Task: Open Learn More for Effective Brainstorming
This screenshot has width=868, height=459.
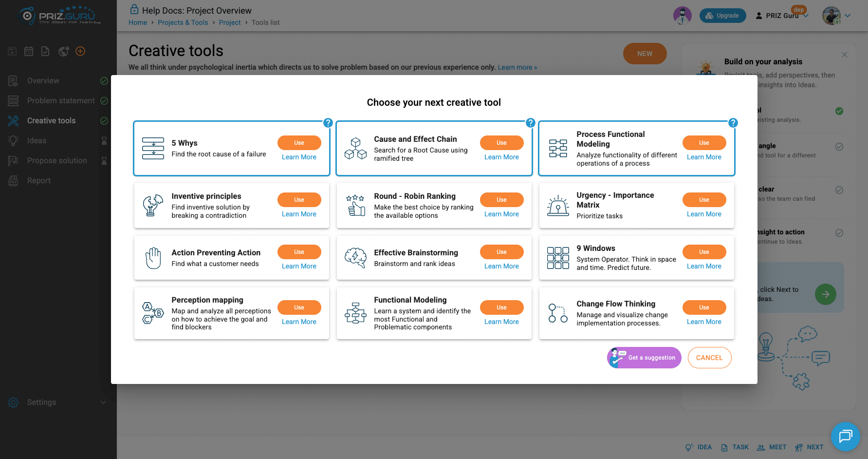Action: (501, 266)
